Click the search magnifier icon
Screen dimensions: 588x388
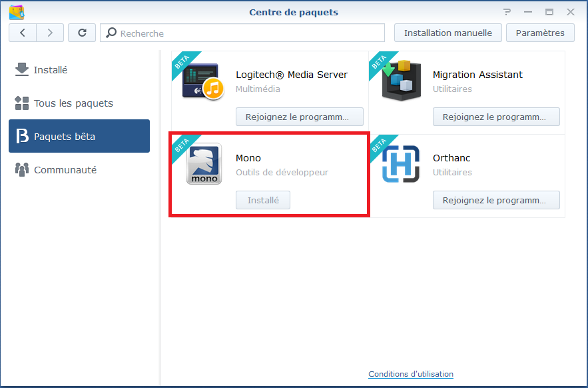[x=111, y=33]
